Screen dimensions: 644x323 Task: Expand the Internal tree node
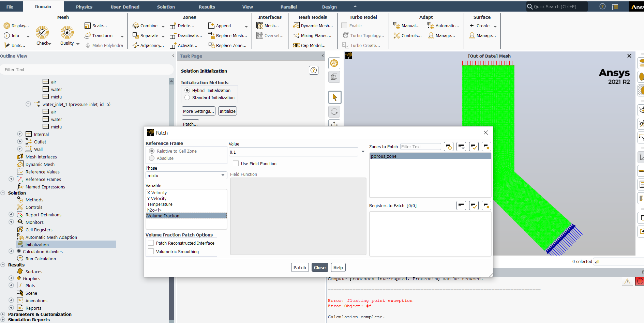click(20, 134)
